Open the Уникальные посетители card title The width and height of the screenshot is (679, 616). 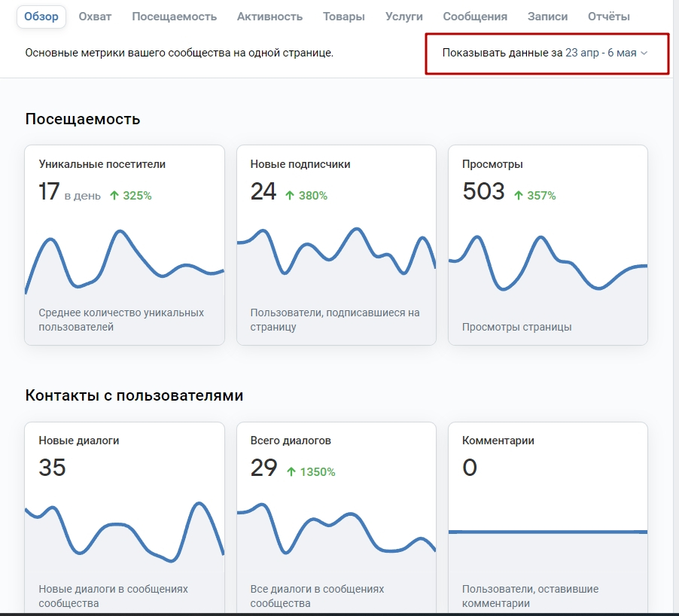[102, 164]
